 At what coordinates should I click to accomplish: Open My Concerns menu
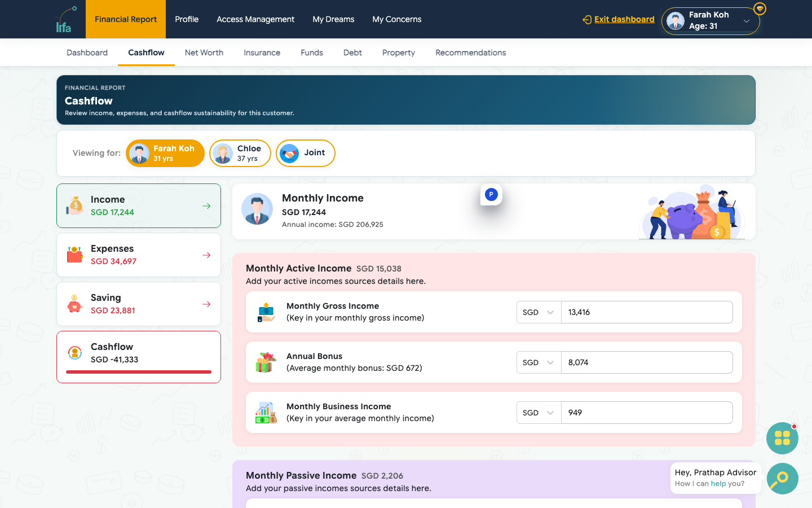pyautogui.click(x=397, y=19)
